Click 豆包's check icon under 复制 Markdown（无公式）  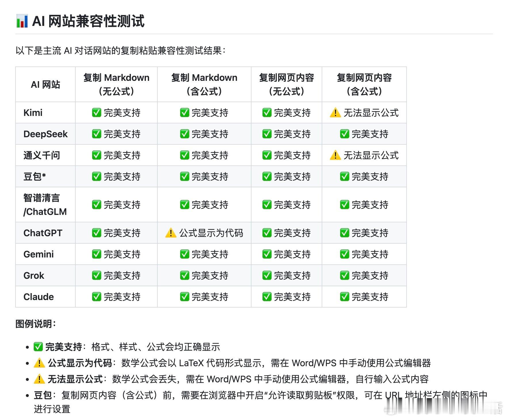(97, 176)
